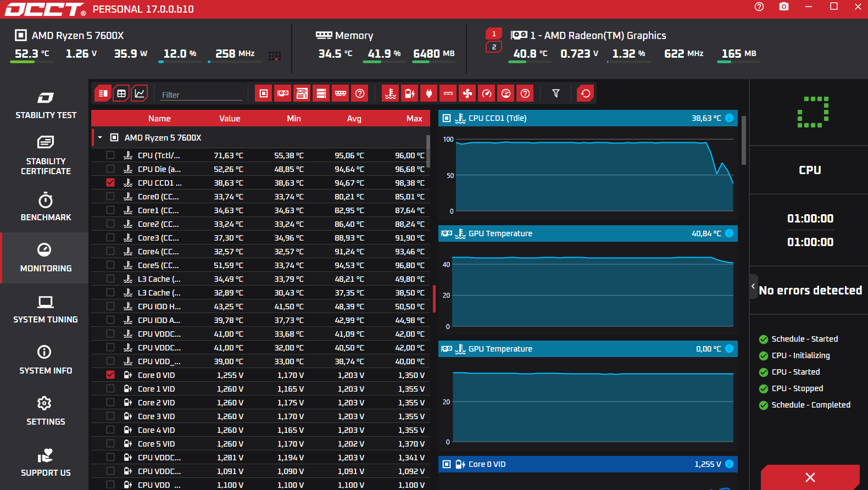Sort the table by the Min column

294,119
